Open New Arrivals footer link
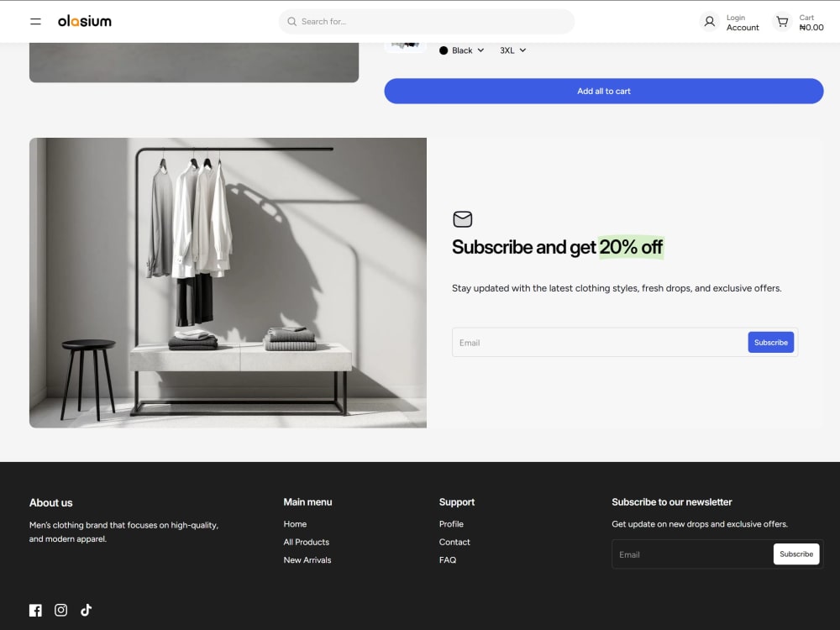840x630 pixels. pyautogui.click(x=307, y=559)
